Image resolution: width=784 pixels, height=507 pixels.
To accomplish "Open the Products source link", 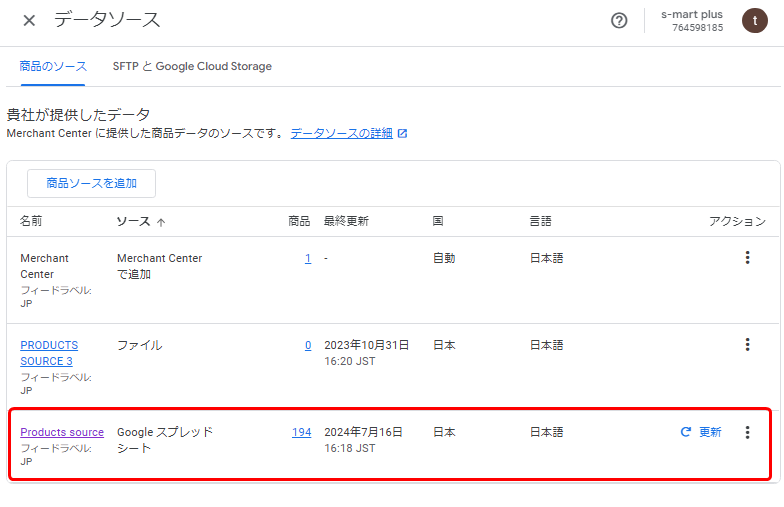I will coord(62,432).
